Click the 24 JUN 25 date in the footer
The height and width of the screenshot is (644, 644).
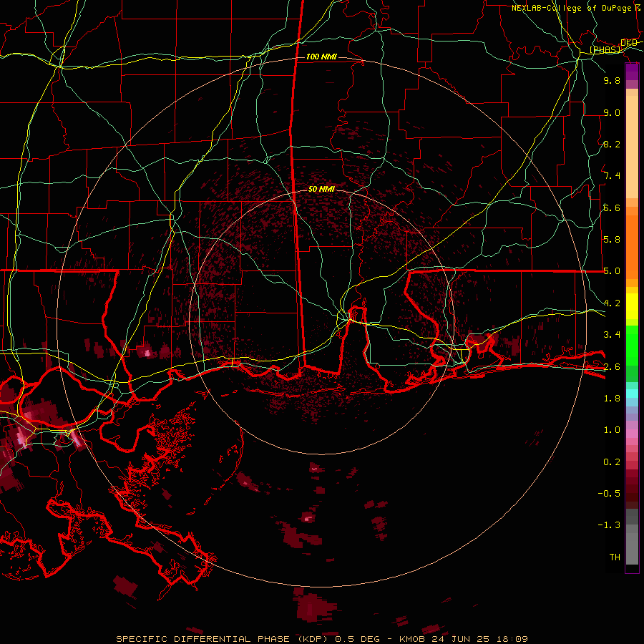pyautogui.click(x=462, y=639)
